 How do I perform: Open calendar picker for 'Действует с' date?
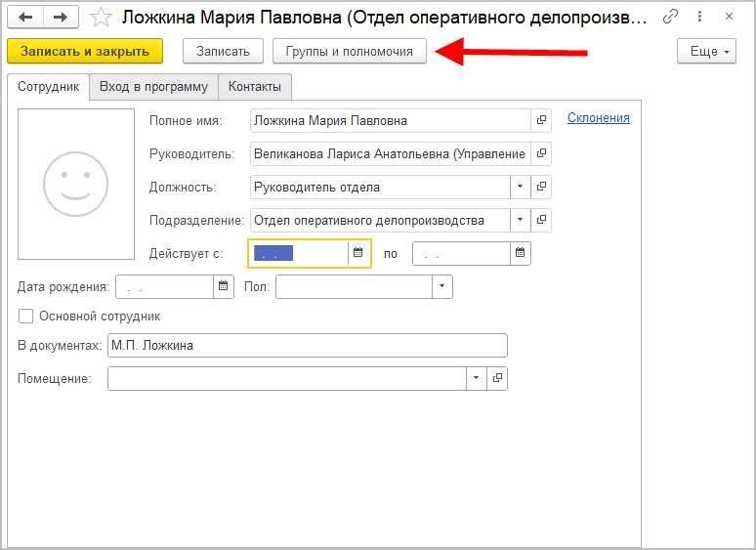[358, 253]
